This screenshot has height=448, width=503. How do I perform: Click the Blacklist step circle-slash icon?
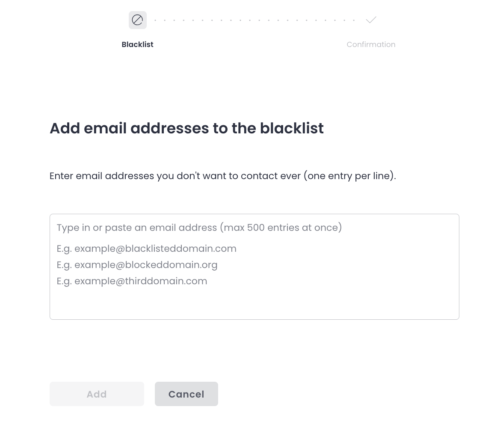(x=137, y=20)
